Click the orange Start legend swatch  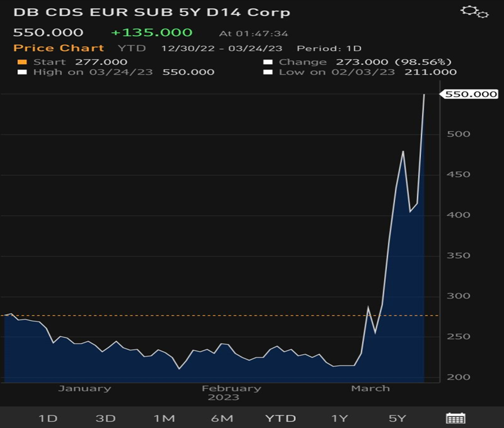[22, 62]
